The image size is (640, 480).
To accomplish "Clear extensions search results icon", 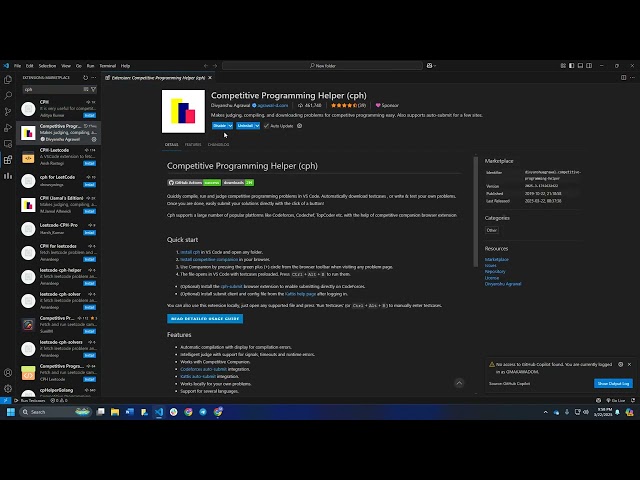I will pos(86,89).
